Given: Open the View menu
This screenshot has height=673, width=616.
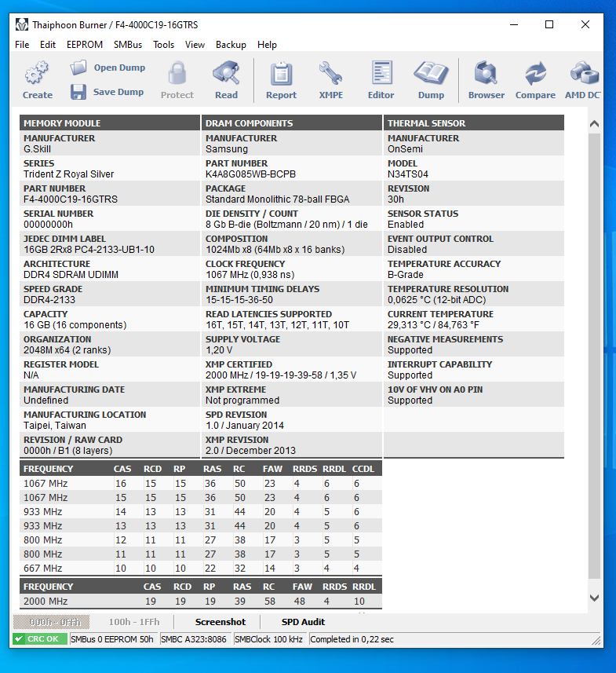Looking at the screenshot, I should [x=195, y=45].
